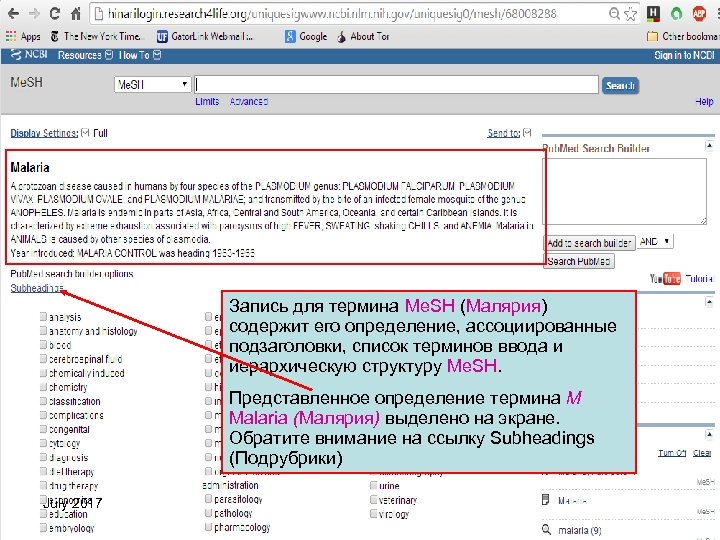Check the congenital subheading
This screenshot has width=720, height=540.
(x=43, y=429)
